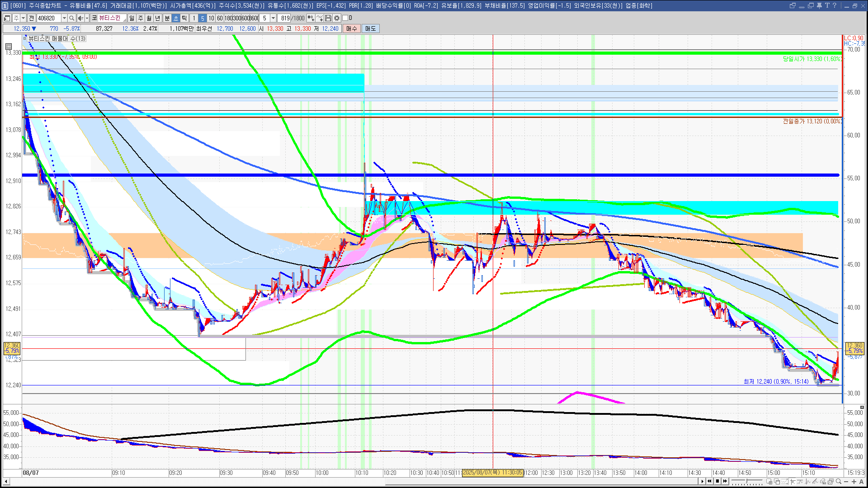Open chart settings gear icon

337,18
